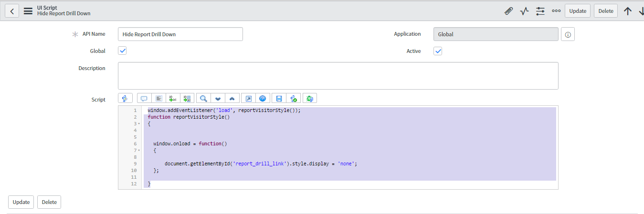Click Delete button in header

pos(606,11)
